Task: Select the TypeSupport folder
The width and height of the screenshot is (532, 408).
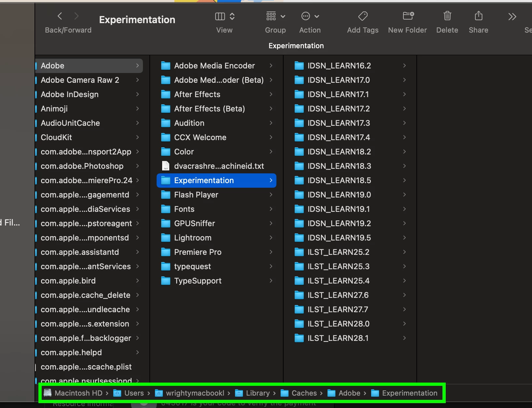Action: pyautogui.click(x=217, y=281)
